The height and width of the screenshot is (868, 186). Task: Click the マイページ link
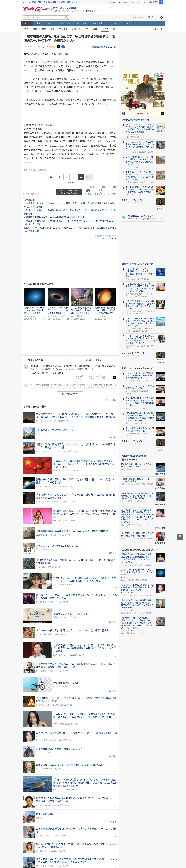(x=139, y=17)
